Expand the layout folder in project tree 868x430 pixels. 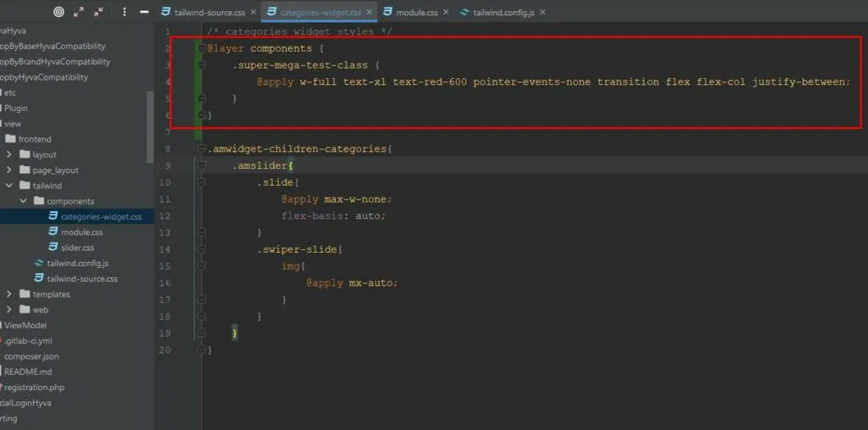[8, 154]
